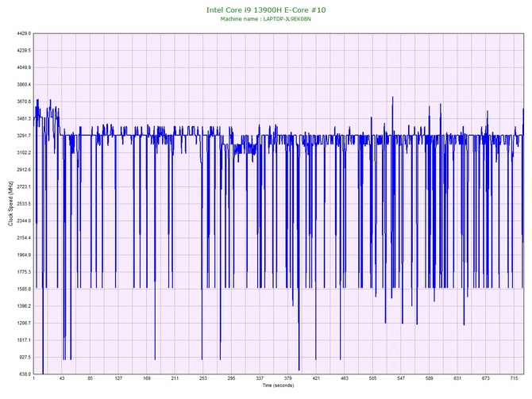Click the 295 time-axis tick label

coord(231,378)
